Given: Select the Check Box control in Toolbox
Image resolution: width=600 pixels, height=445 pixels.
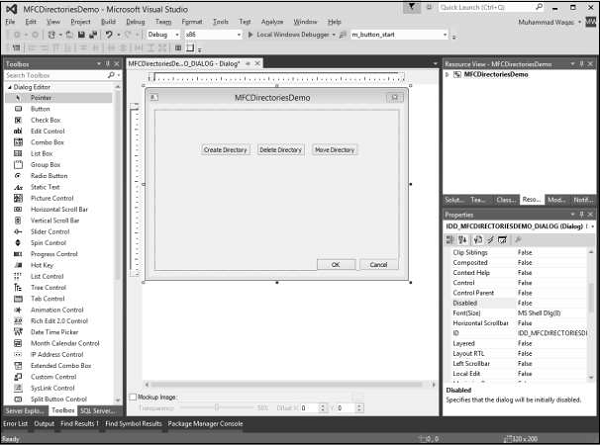Looking at the screenshot, I should (x=45, y=120).
